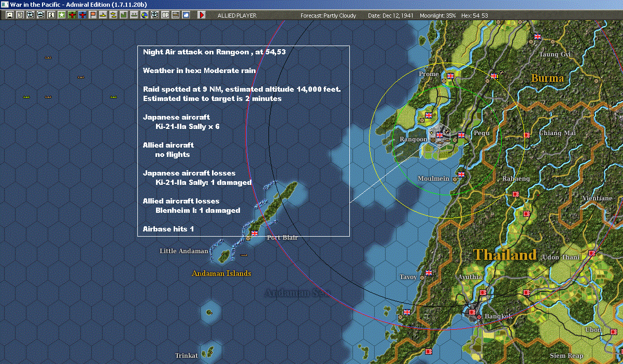The width and height of the screenshot is (623, 364).
Task: Click the Siem Reap label
Action: tap(567, 356)
